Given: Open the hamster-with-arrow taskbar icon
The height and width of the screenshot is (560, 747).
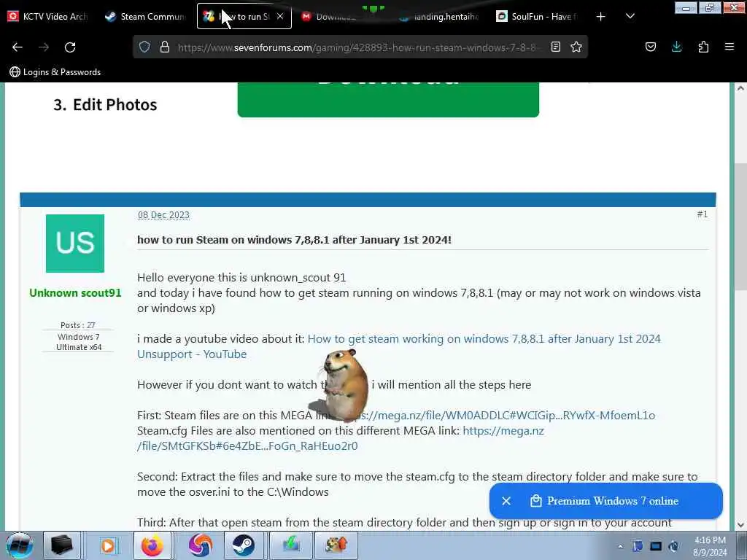Looking at the screenshot, I should pos(336,545).
